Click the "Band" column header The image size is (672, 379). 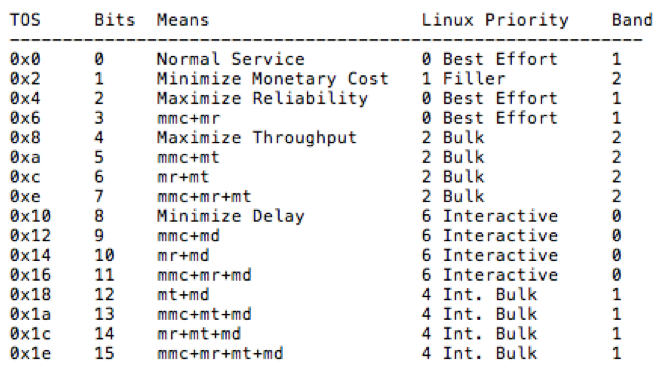(632, 20)
